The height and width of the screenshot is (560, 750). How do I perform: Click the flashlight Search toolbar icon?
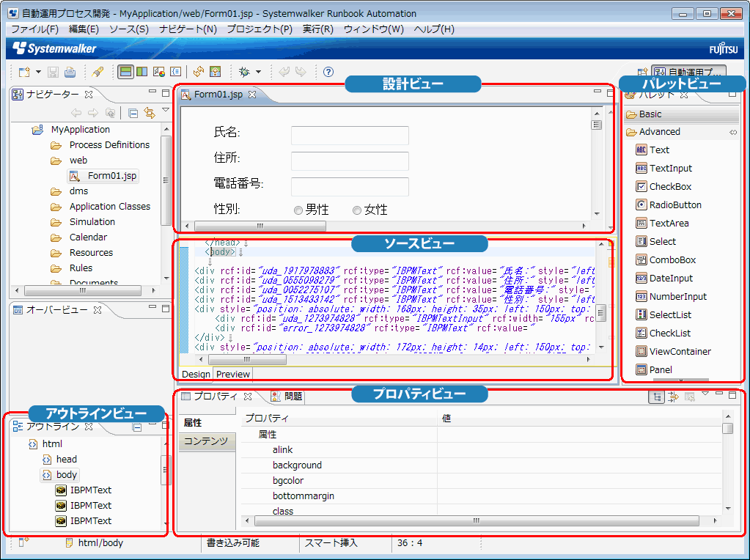(x=98, y=73)
